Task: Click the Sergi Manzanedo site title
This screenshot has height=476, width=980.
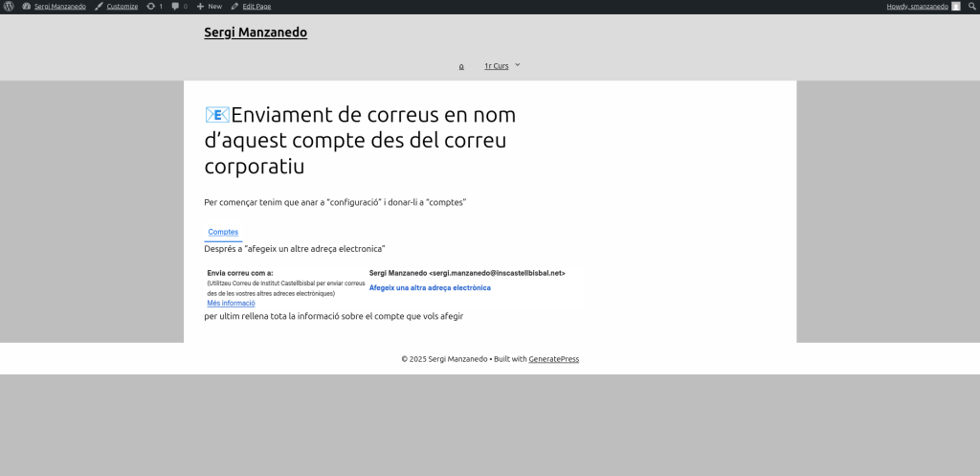Action: [x=256, y=33]
